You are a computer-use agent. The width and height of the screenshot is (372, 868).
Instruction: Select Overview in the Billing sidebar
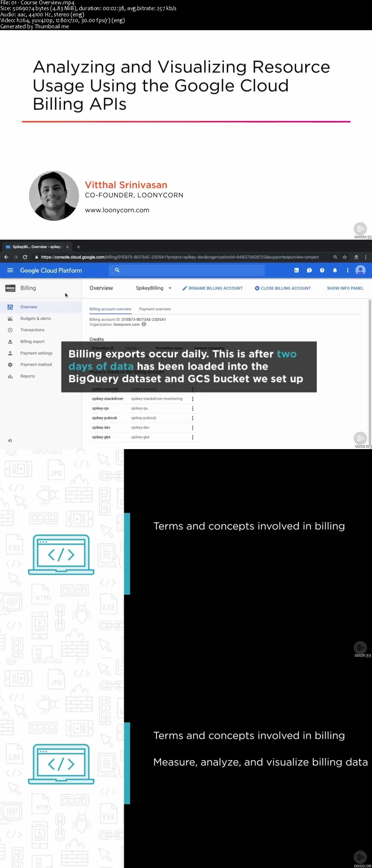(41, 307)
